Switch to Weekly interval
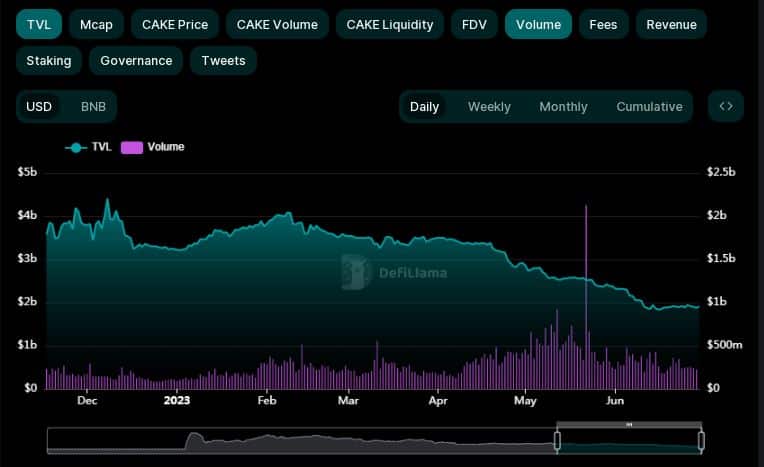Viewport: 764px width, 467px height. (489, 106)
